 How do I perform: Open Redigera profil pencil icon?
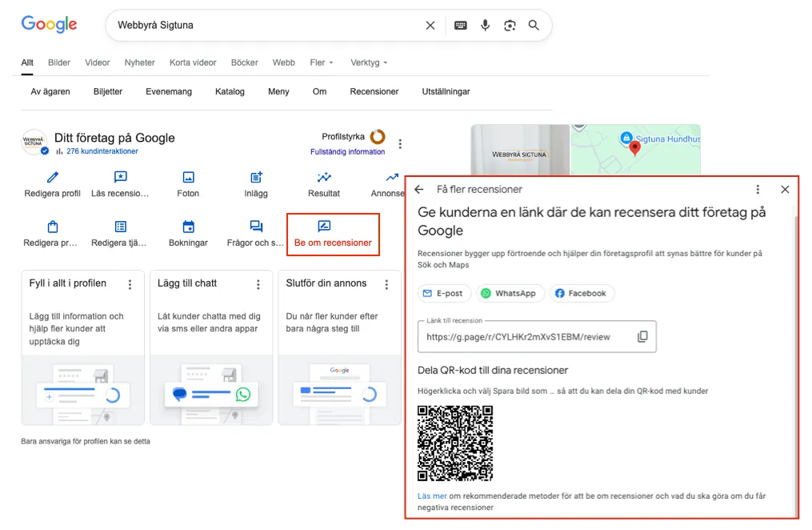click(x=52, y=177)
